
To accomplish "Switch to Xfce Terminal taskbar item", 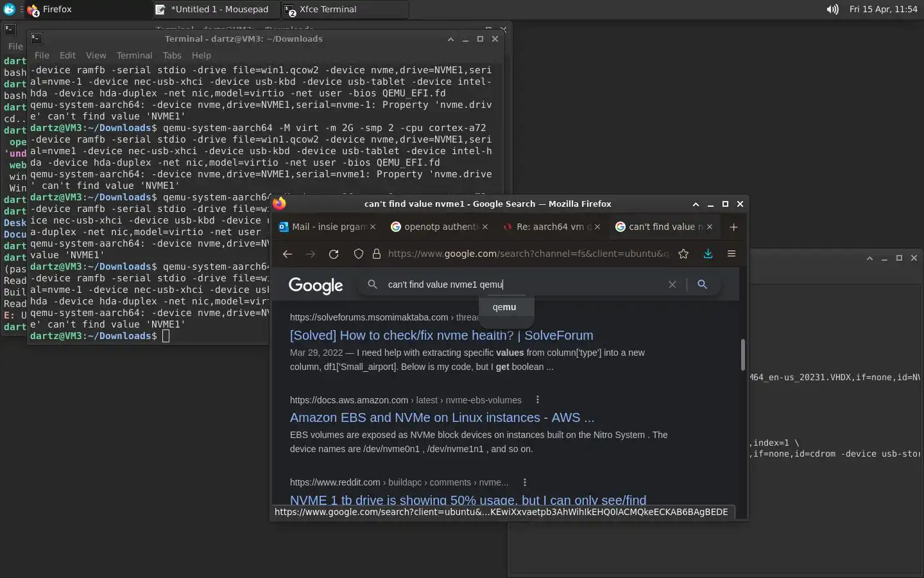I will coord(345,9).
